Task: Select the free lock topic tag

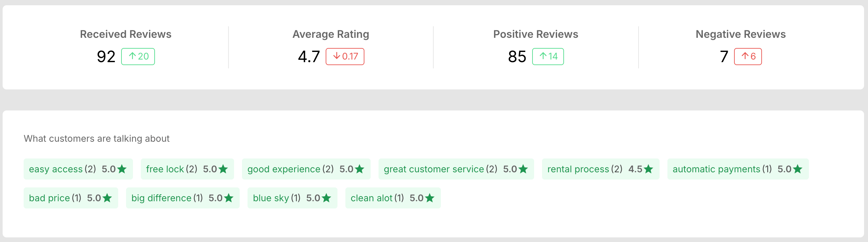Action: click(187, 169)
